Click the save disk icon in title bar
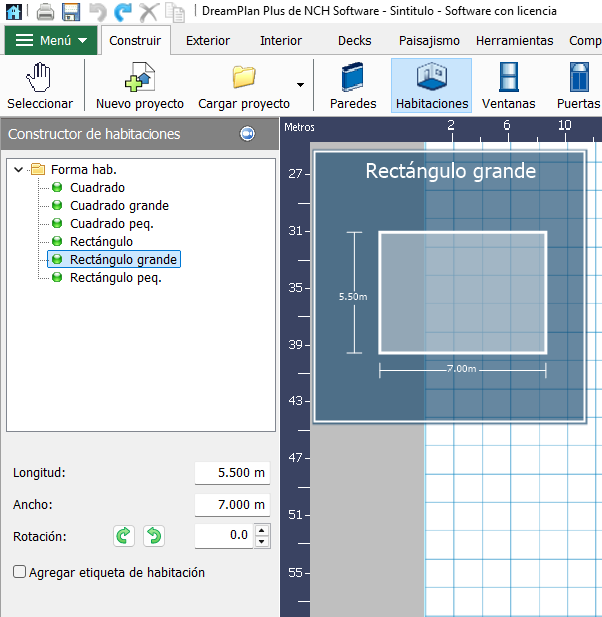Screen dimensions: 602x617 click(71, 12)
